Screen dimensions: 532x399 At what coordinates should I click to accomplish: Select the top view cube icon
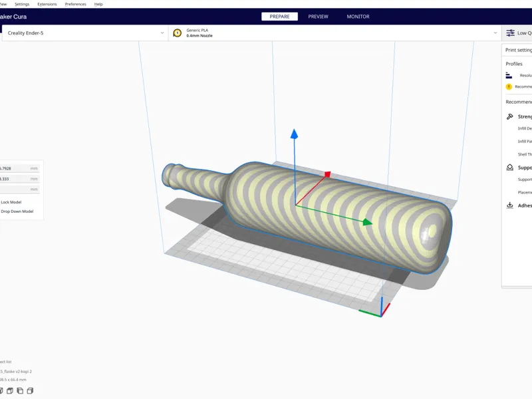click(10, 391)
